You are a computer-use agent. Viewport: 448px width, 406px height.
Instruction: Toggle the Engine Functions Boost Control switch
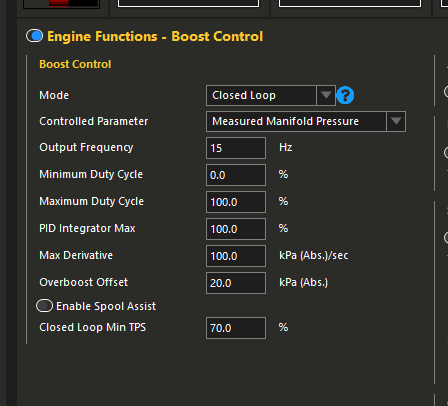click(35, 36)
